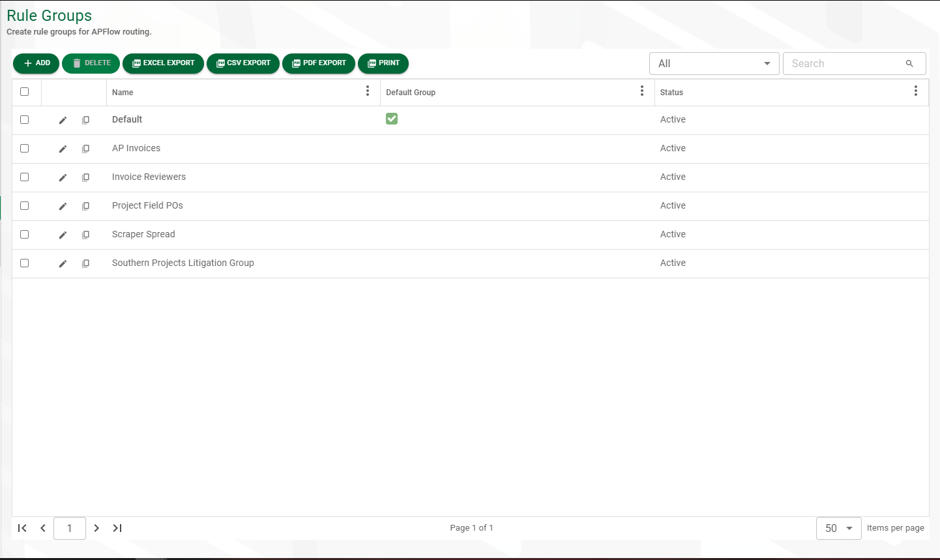
Task: Select Southern Projects Litigation Group name
Action: pos(183,263)
